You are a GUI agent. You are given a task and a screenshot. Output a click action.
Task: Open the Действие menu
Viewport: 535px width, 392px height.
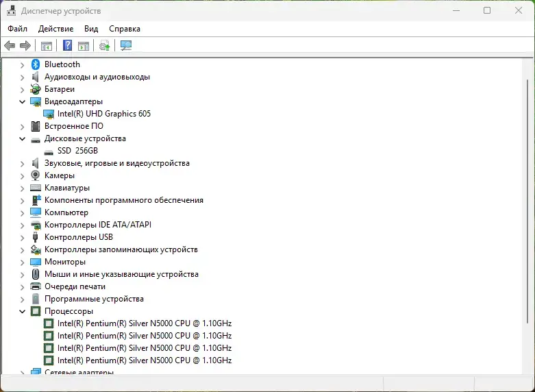(55, 29)
